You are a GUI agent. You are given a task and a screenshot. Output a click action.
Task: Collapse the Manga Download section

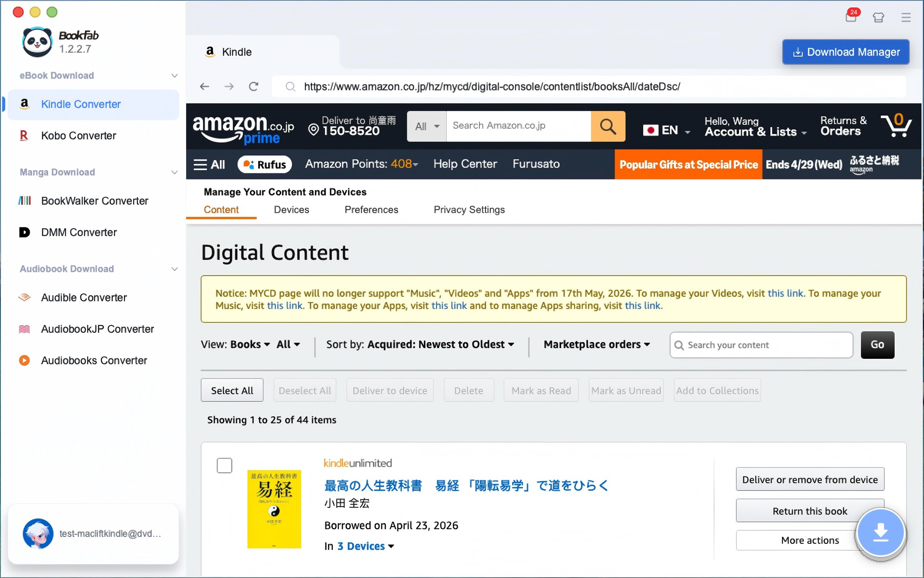tap(174, 172)
